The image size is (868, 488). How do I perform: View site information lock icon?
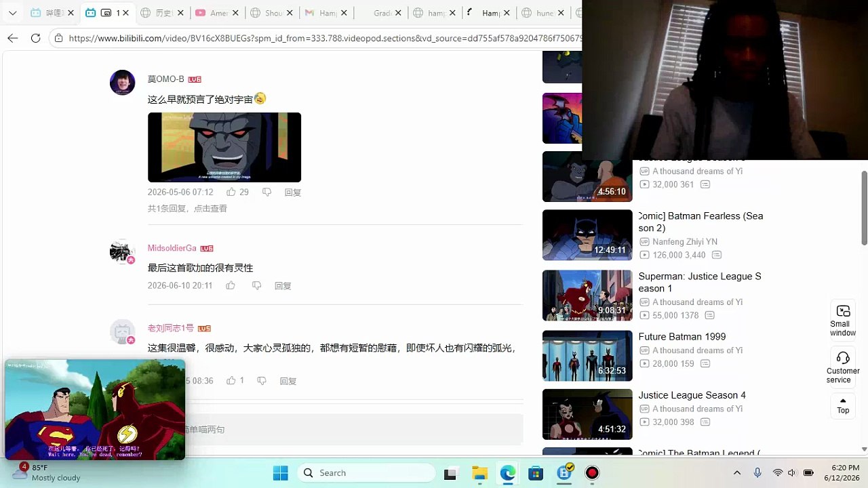(59, 38)
